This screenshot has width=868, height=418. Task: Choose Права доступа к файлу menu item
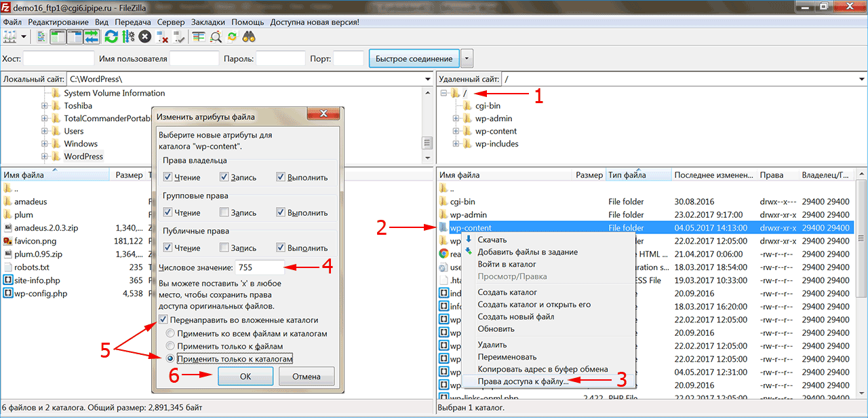[x=523, y=381]
